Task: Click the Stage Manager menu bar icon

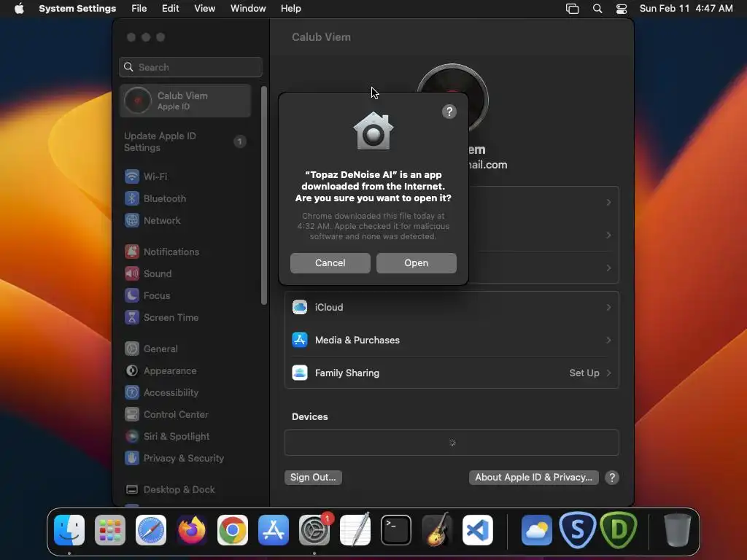Action: pyautogui.click(x=572, y=9)
